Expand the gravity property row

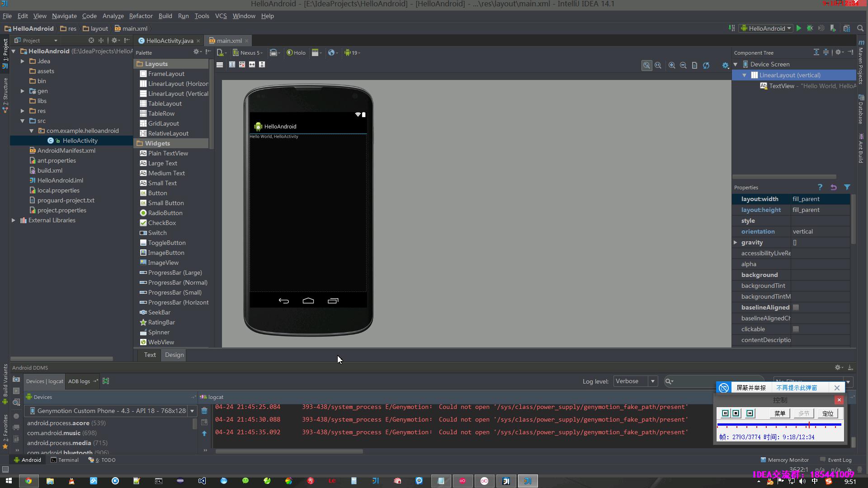[x=736, y=243]
